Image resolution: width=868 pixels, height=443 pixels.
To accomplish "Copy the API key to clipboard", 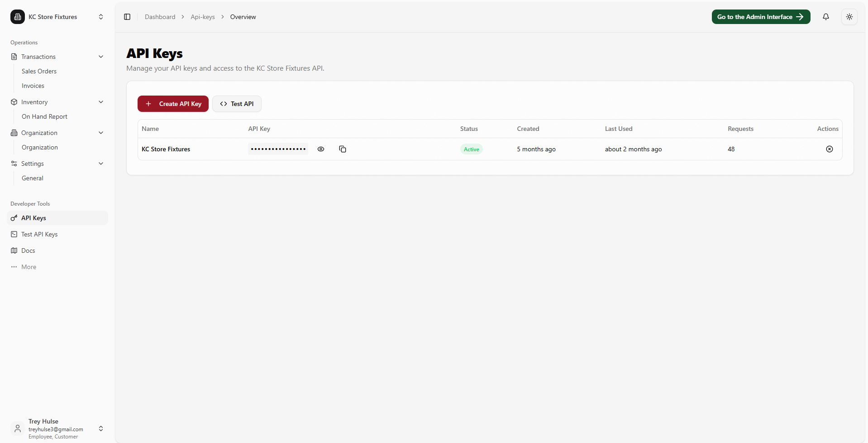I will tap(343, 149).
